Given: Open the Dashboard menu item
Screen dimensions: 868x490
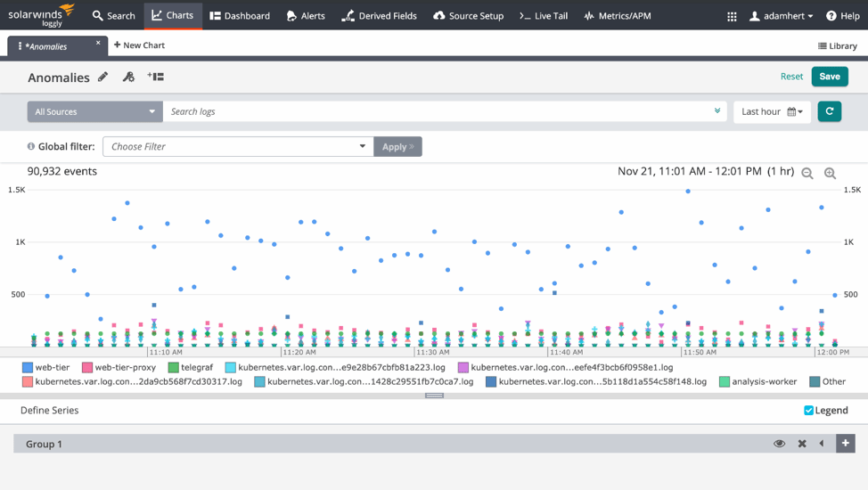Looking at the screenshot, I should 240,16.
